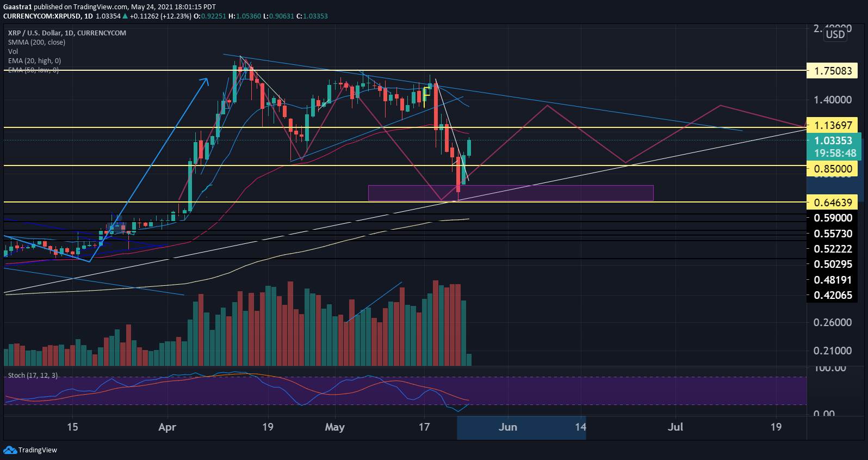Image resolution: width=868 pixels, height=460 pixels.
Task: Click the Apr label on time axis
Action: point(167,427)
